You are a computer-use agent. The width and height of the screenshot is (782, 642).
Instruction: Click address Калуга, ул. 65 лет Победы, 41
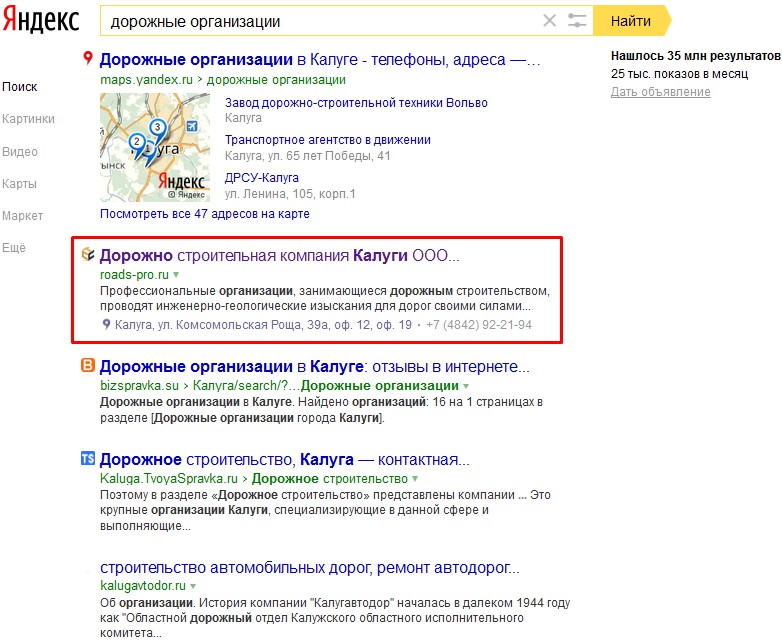coord(308,156)
